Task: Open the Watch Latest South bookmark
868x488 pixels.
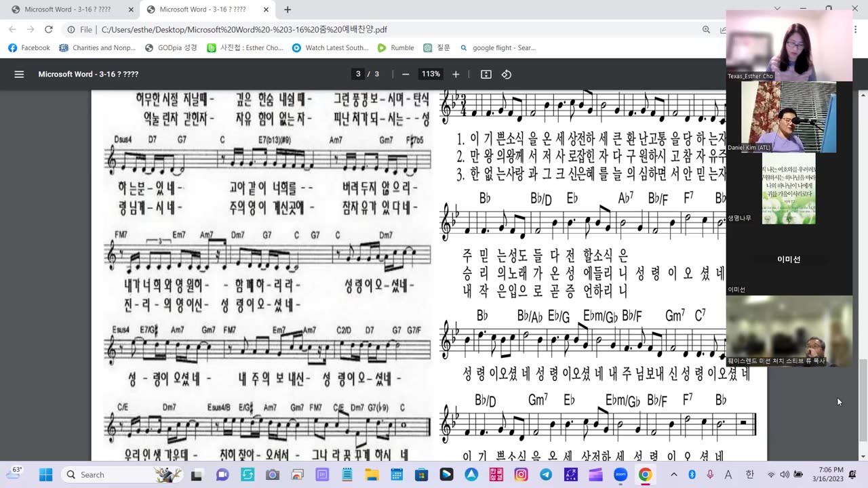Action: click(330, 48)
